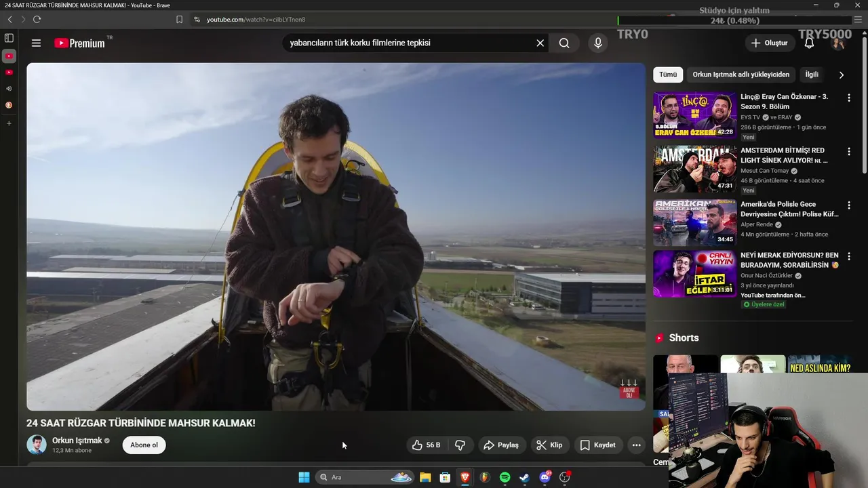Visit Alper Rende channel
Viewport: 868px width, 488px height.
(757, 224)
